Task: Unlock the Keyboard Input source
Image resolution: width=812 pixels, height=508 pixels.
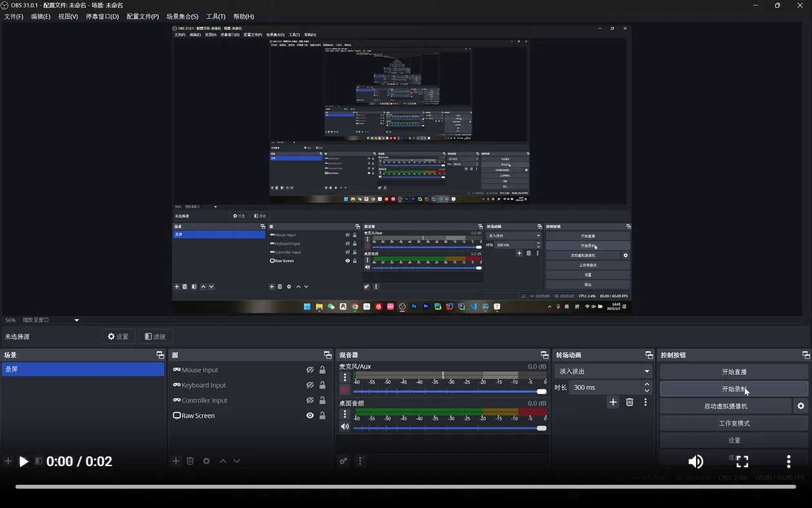Action: [323, 386]
